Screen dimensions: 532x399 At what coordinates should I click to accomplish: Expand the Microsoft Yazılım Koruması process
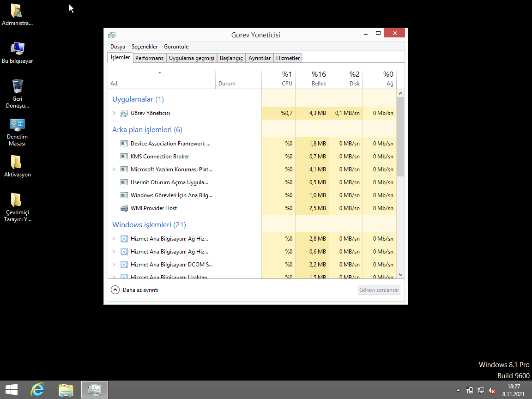114,169
